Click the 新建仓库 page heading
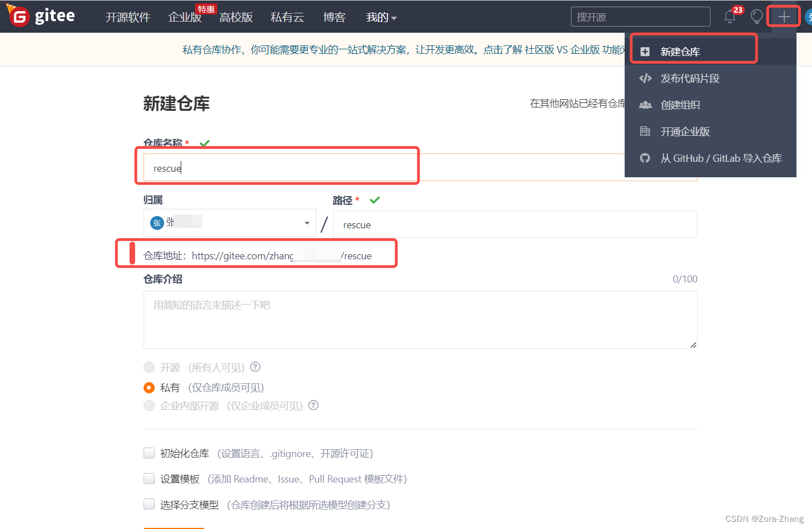This screenshot has width=812, height=529. (176, 104)
